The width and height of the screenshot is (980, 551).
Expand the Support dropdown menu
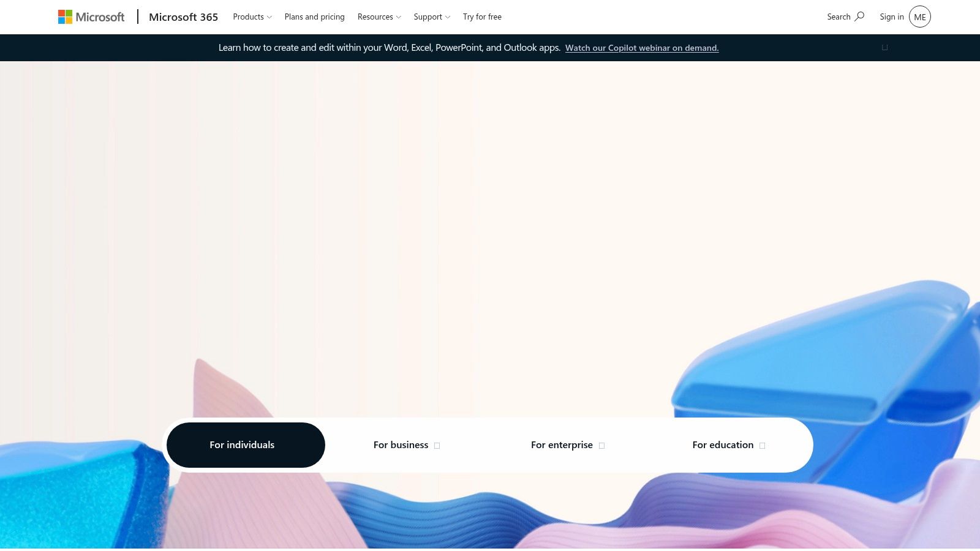click(x=432, y=17)
